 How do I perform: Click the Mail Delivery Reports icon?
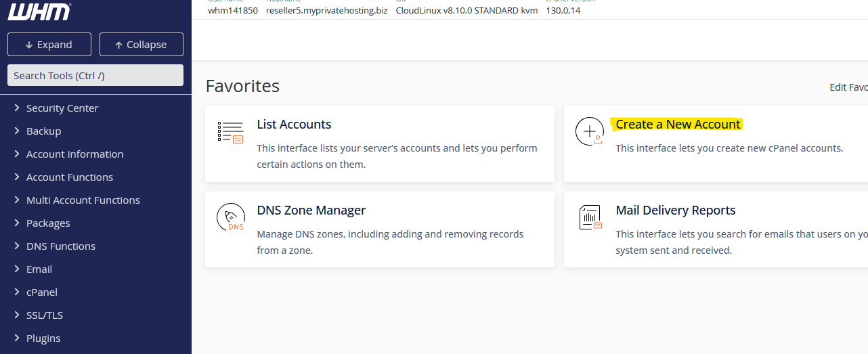(590, 218)
